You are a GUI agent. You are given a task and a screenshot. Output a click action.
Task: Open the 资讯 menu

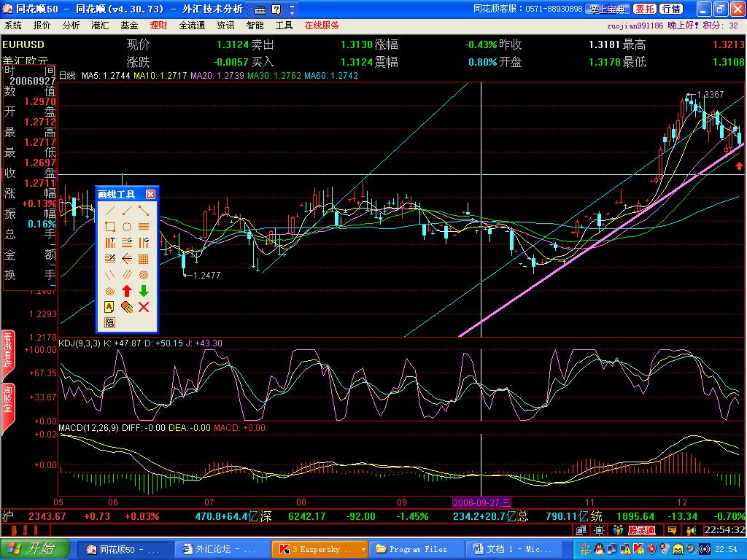(225, 26)
